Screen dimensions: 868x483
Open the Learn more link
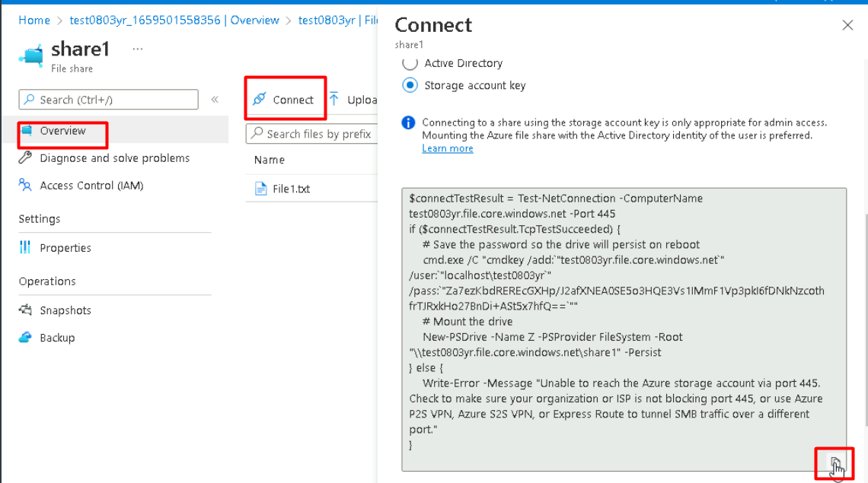447,148
